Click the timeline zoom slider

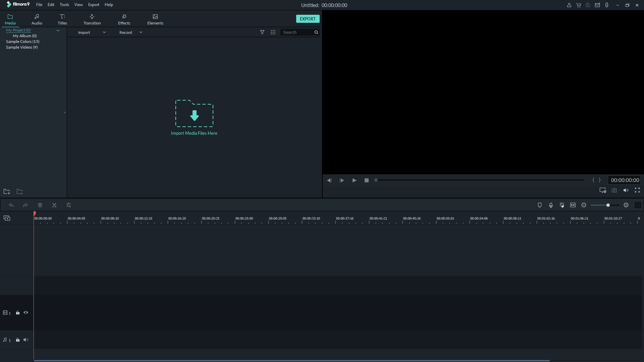tap(605, 205)
